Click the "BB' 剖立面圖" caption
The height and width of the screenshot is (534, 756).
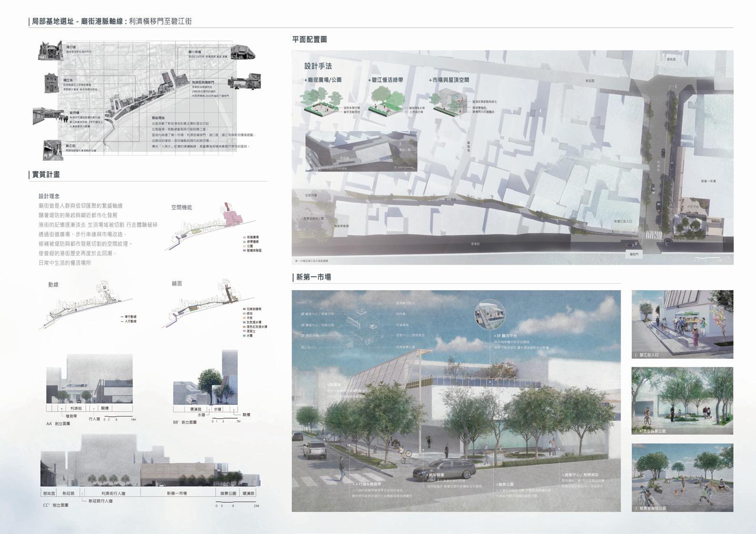coord(185,423)
